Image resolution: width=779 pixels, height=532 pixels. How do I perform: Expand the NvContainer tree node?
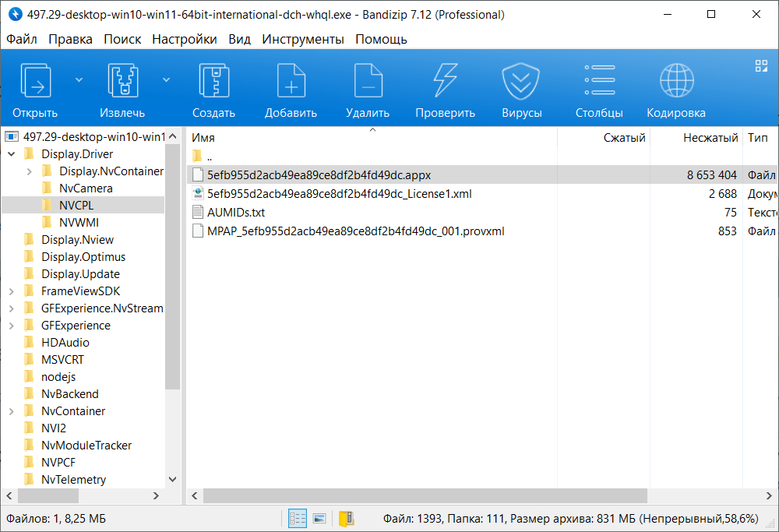[12, 411]
